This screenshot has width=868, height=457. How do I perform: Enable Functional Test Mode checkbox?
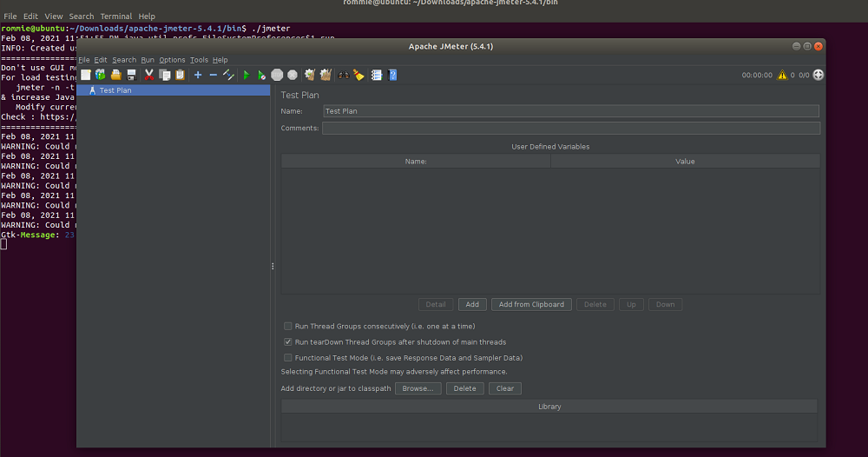click(x=288, y=358)
